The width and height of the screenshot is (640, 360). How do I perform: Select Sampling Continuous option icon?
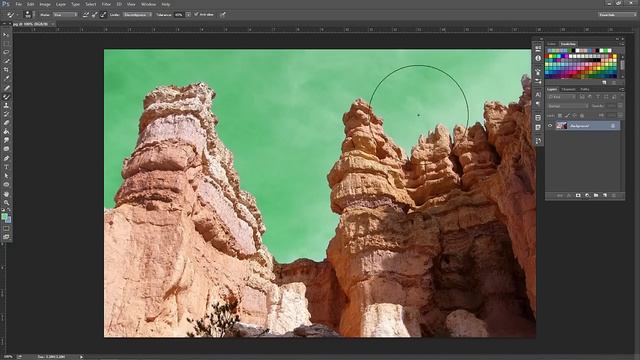click(86, 15)
